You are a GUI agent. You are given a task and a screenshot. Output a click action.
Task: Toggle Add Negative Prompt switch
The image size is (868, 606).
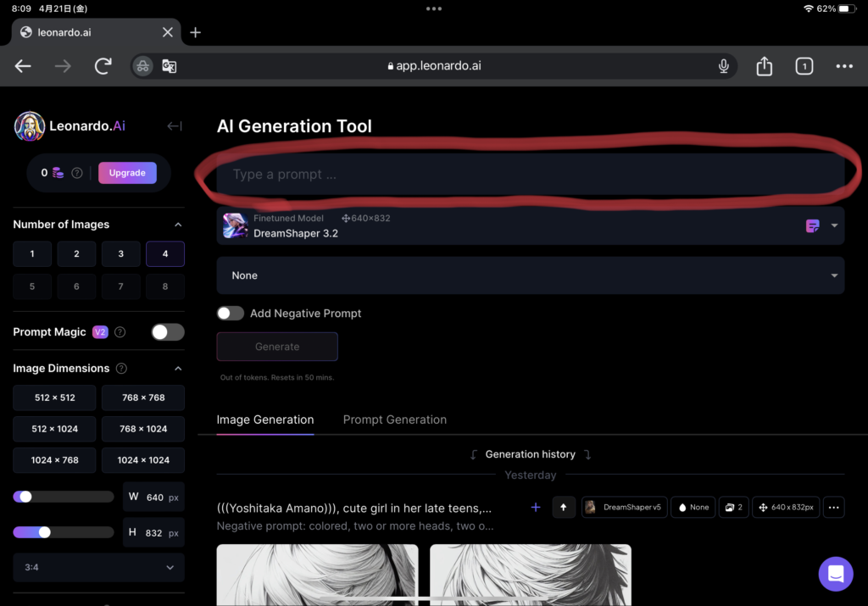[x=231, y=314]
